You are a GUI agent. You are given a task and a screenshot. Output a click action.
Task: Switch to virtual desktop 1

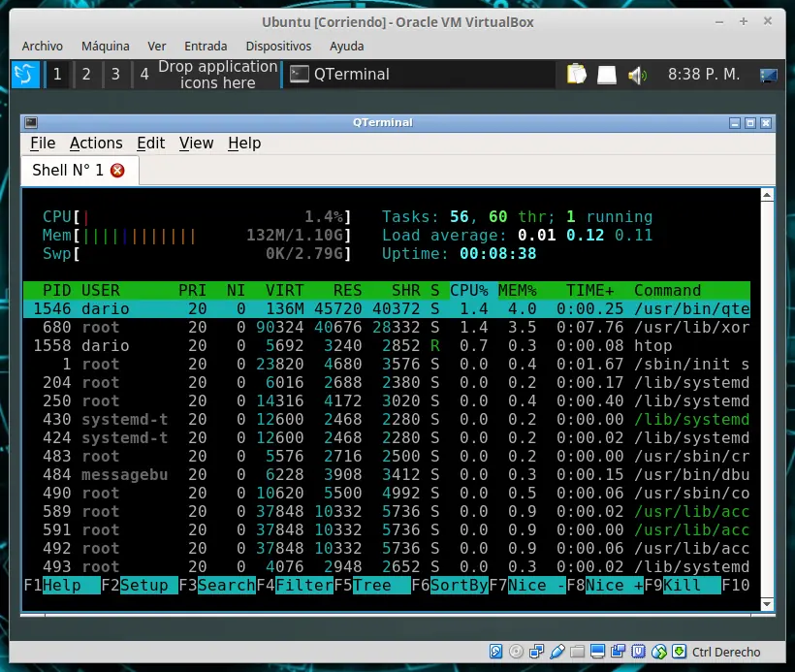[x=57, y=75]
